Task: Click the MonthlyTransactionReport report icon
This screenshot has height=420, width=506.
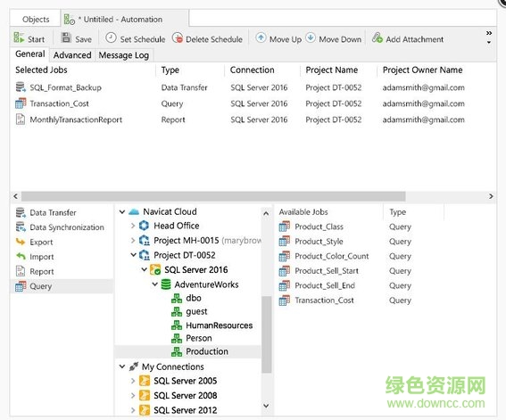Action: coord(21,119)
